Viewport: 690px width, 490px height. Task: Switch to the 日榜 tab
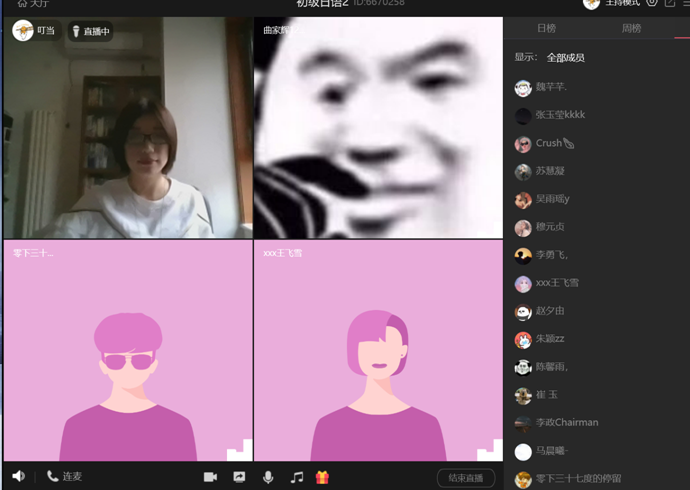tap(546, 29)
